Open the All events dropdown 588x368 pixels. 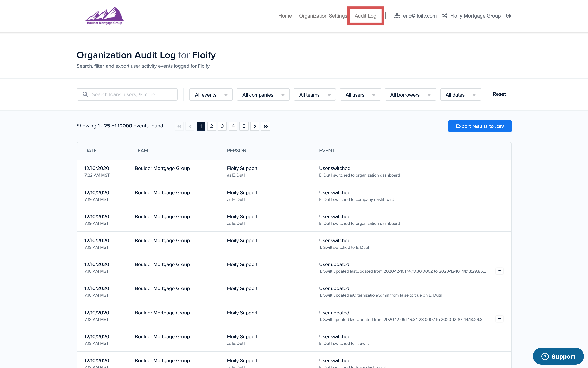click(x=211, y=95)
